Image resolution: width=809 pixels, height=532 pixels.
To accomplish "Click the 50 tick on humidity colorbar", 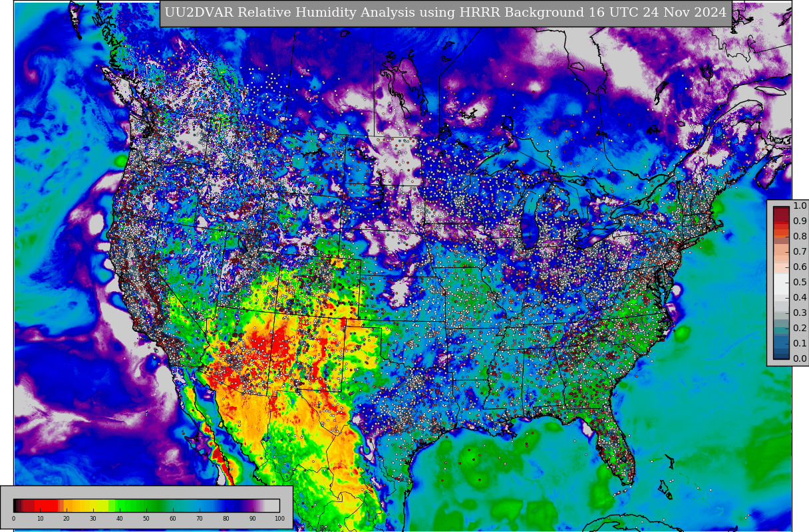I will click(146, 519).
